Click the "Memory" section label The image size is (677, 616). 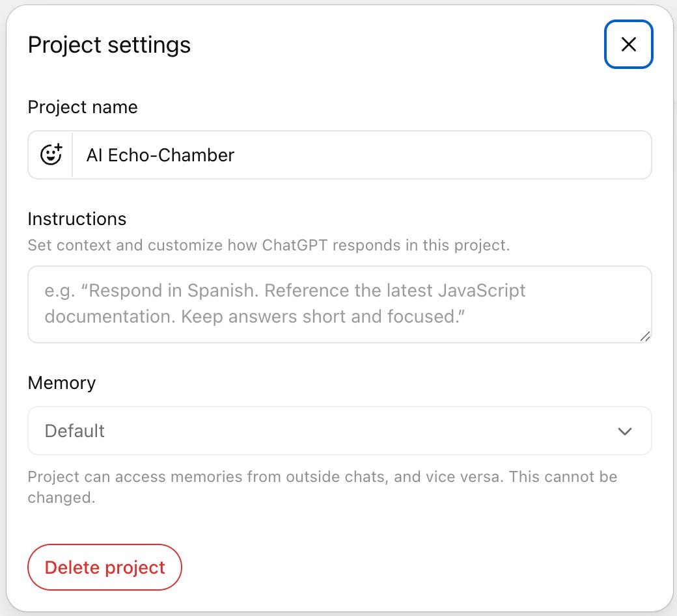(x=62, y=382)
